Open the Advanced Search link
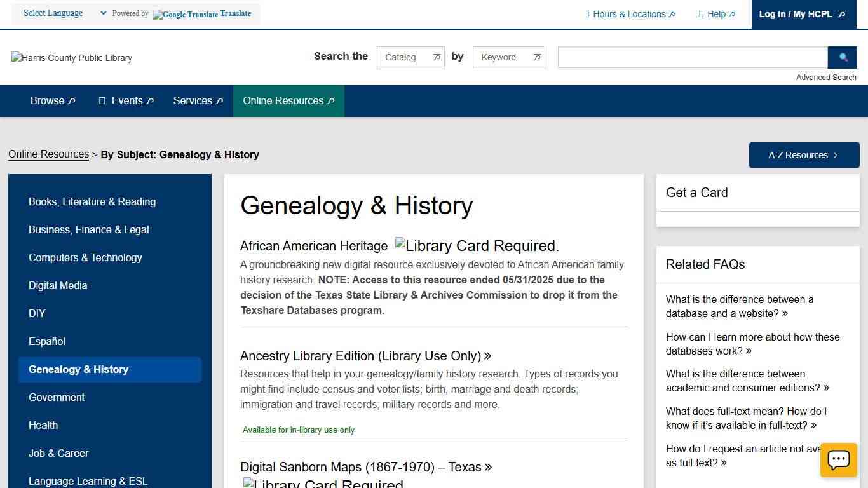 point(826,77)
